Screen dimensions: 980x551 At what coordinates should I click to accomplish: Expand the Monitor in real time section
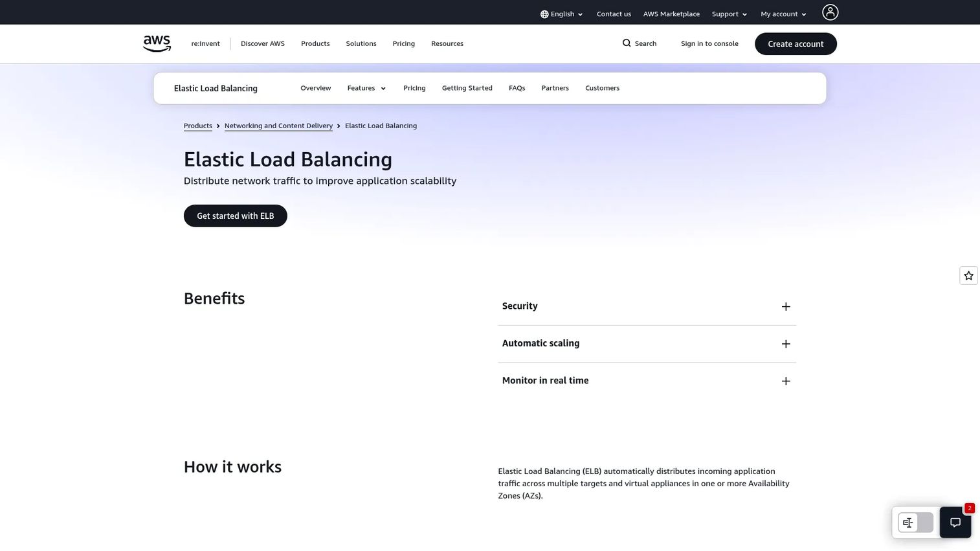(647, 381)
